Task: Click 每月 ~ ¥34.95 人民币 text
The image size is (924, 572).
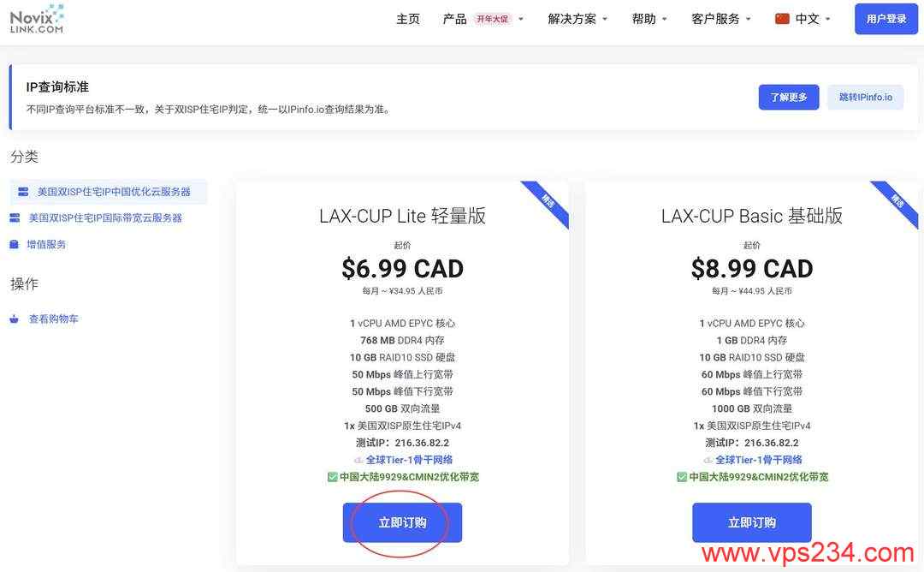Action: pos(402,291)
